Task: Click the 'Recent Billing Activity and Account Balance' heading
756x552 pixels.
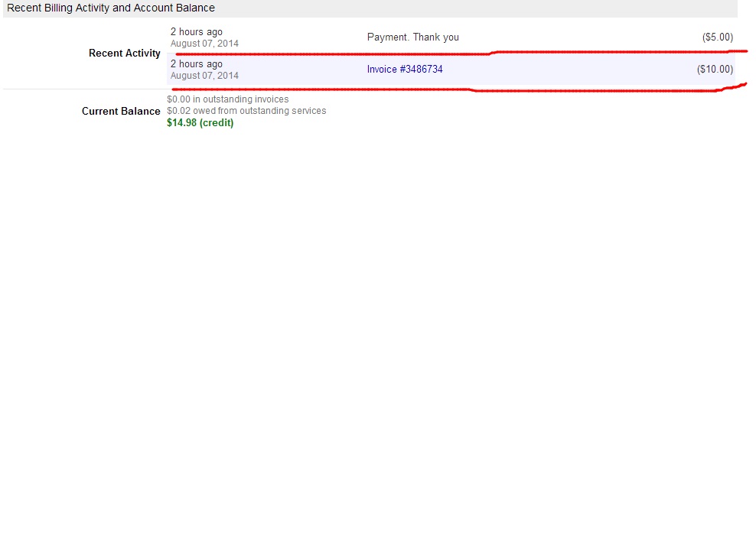Action: [111, 8]
